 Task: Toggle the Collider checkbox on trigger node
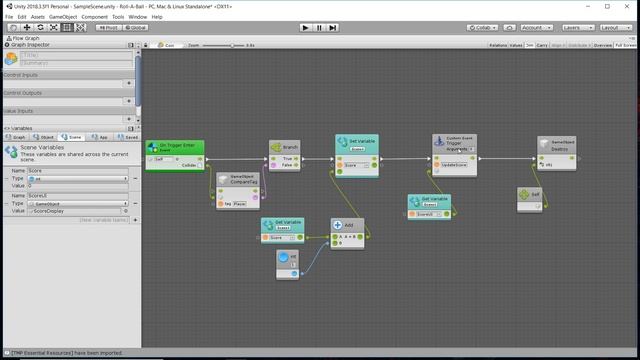[200, 165]
